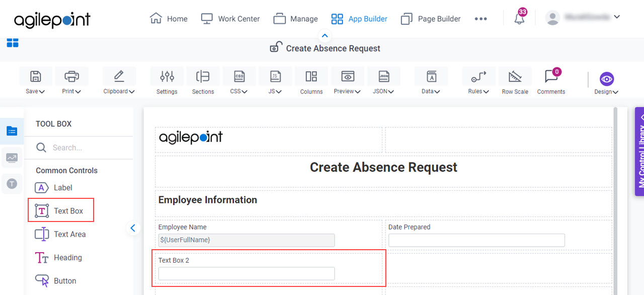
Task: Open the JS toolbar menu
Action: coord(275,82)
